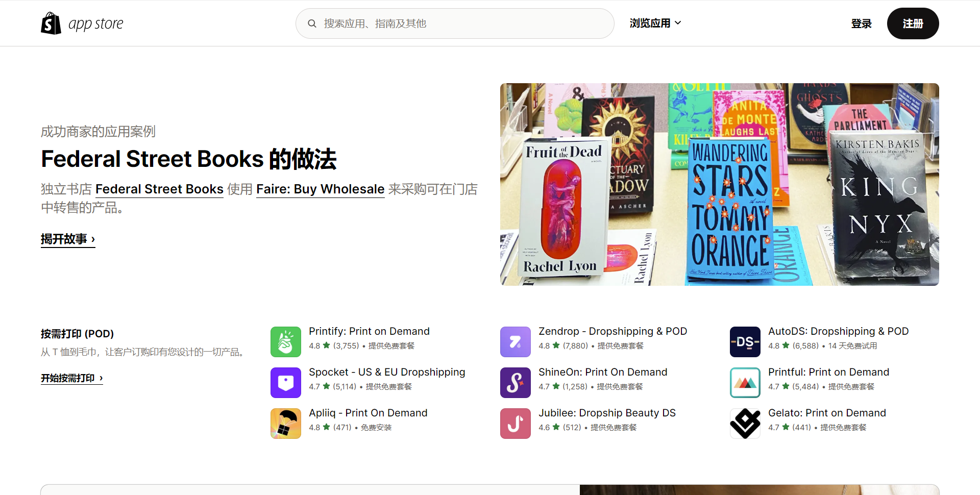Viewport: 980px width, 495px height.
Task: Click Jubilee's 4.6 (512) rating text
Action: (x=560, y=428)
